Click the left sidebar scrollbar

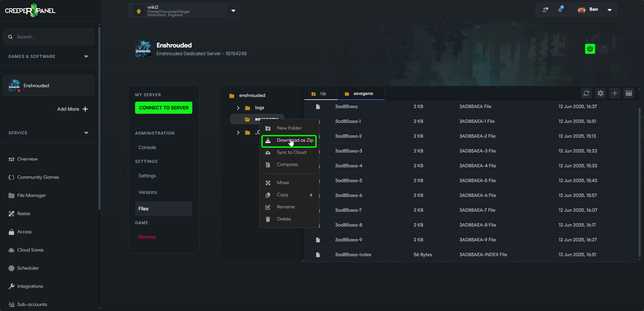pos(99,118)
